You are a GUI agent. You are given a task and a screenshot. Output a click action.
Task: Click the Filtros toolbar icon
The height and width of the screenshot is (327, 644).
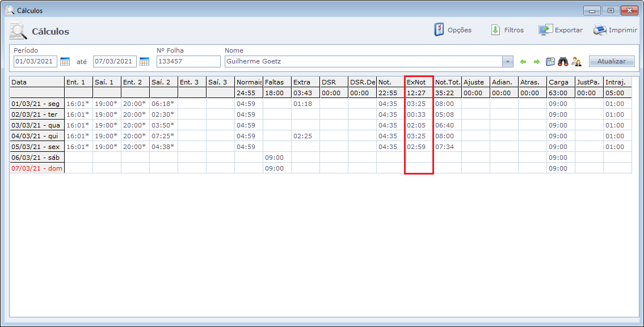[x=495, y=30]
